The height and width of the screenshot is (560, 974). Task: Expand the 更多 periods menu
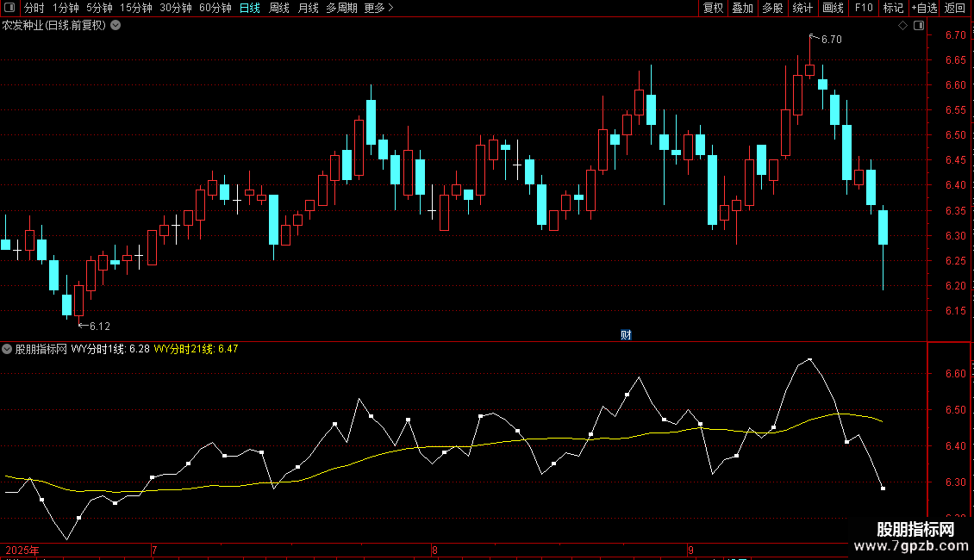[x=378, y=8]
